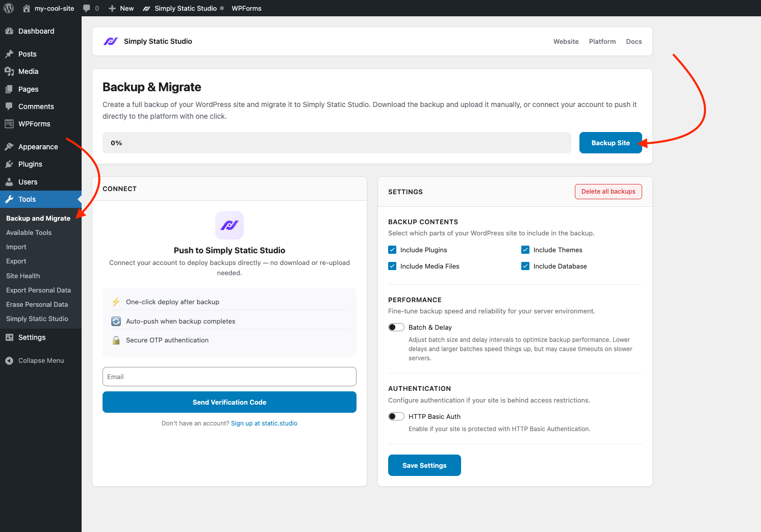Click the Backup & Migrate page heading
This screenshot has height=532, width=761.
click(152, 87)
